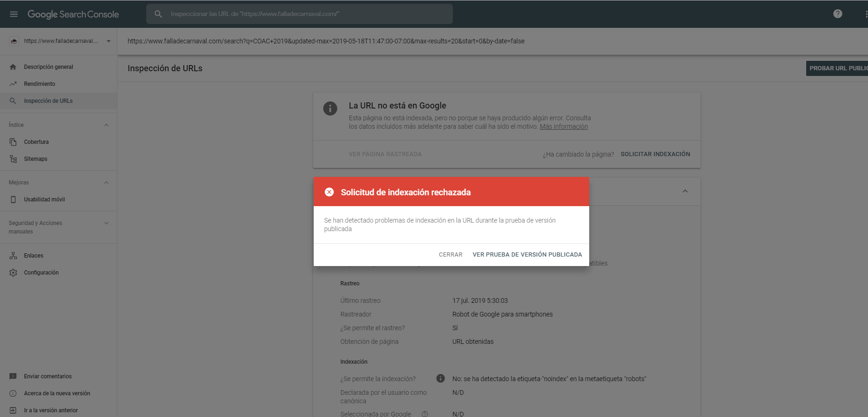Open the Sitemaps page

pos(58,159)
